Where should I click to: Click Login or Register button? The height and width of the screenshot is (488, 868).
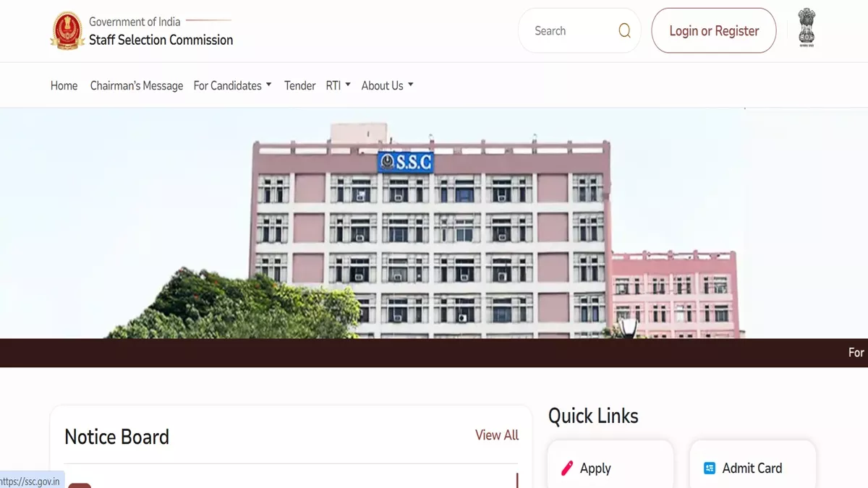pyautogui.click(x=714, y=30)
